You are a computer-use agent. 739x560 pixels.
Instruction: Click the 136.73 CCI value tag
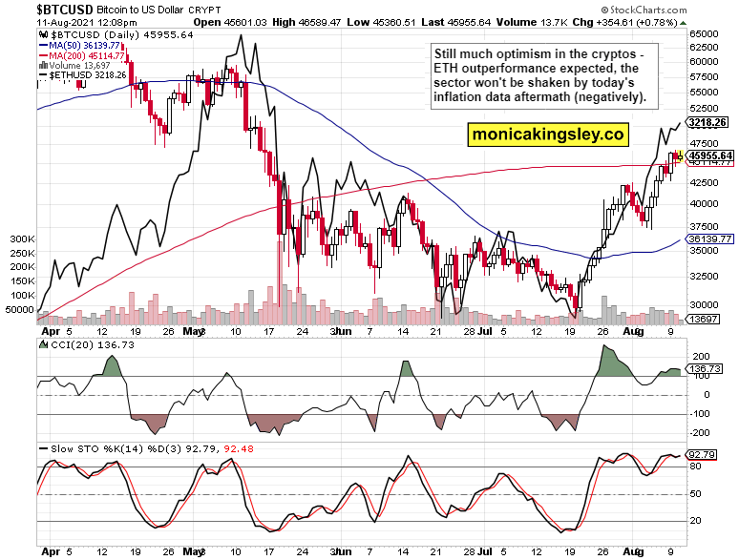click(x=708, y=367)
